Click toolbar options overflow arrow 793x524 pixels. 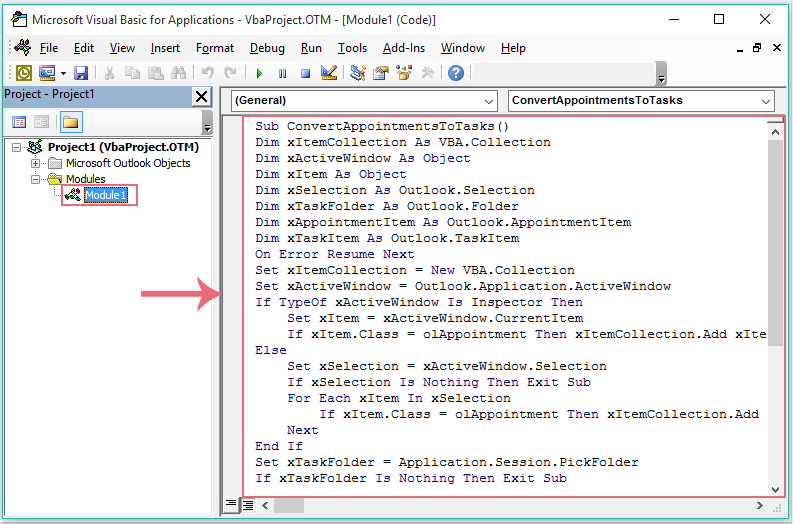click(661, 74)
